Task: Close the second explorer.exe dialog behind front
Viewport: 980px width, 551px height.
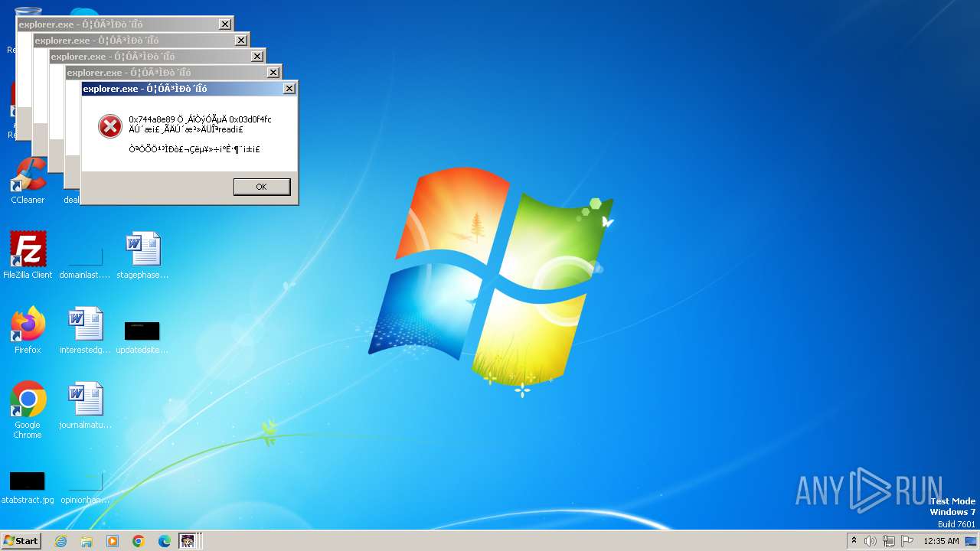Action: 273,73
